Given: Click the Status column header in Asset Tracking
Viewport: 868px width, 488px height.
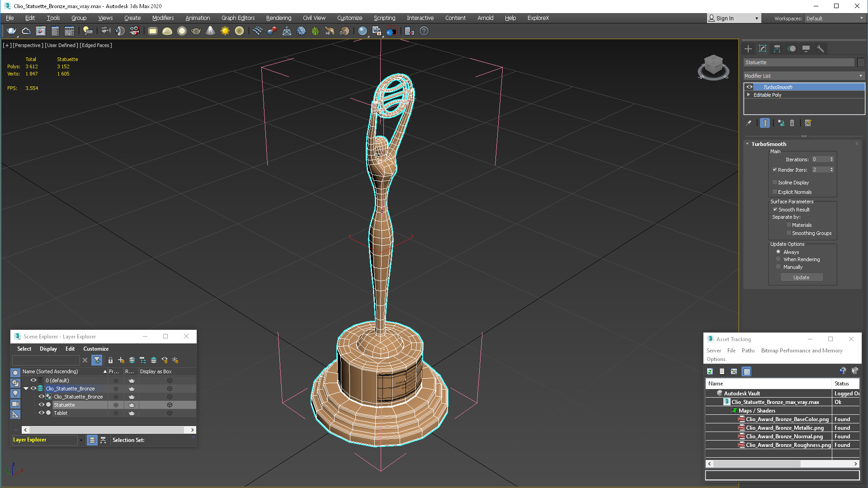Looking at the screenshot, I should click(x=845, y=384).
